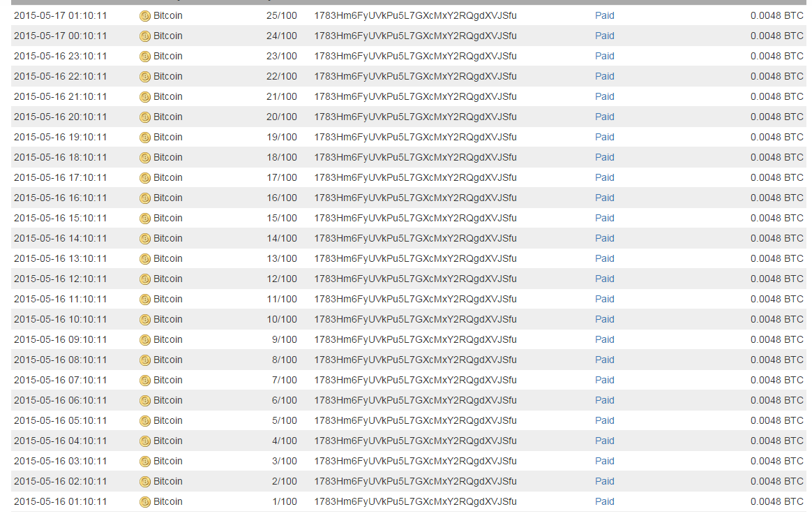Image resolution: width=812 pixels, height=516 pixels.
Task: Select timestamp 2015-05-17 00:10:11
Action: point(61,36)
